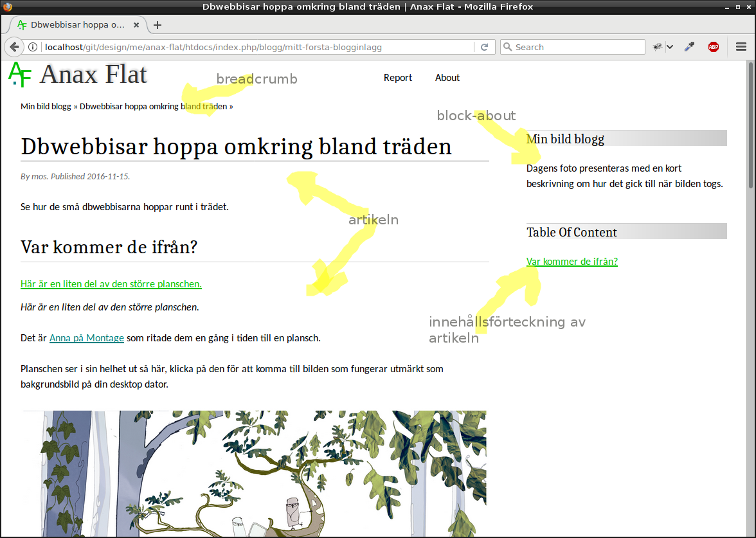Jump to Var kommer de ifrån? in sidebar
Screen dimensions: 756x538
coord(572,261)
